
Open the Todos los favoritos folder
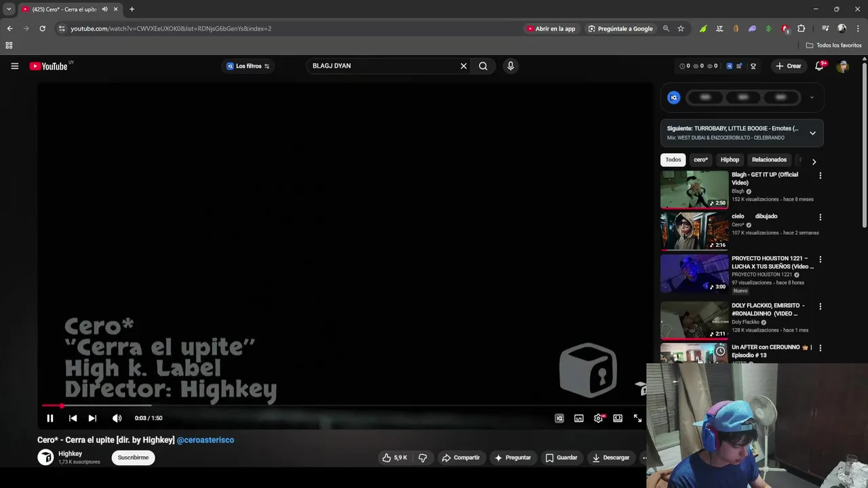click(x=834, y=45)
